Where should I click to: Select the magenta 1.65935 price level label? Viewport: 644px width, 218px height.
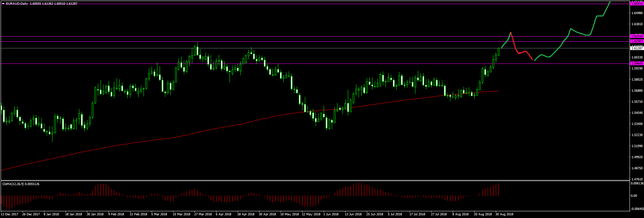click(x=637, y=3)
